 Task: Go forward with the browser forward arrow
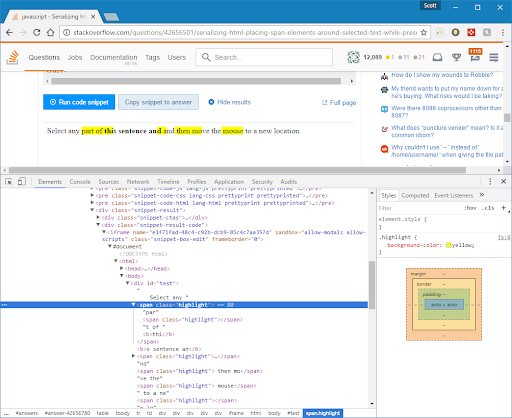point(23,32)
